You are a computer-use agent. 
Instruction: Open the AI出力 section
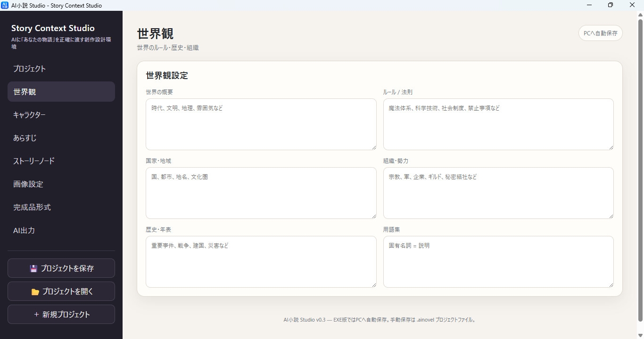(x=61, y=230)
